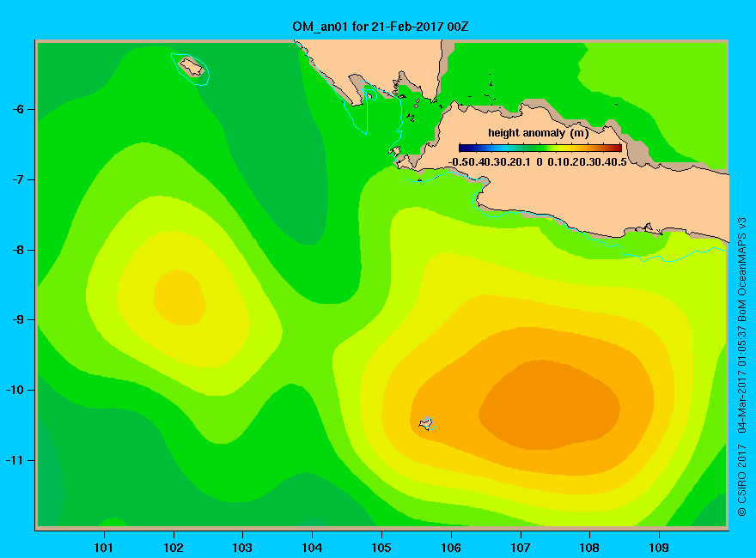This screenshot has width=756, height=558.
Task: Click latitude label -6
Action: tap(18, 109)
